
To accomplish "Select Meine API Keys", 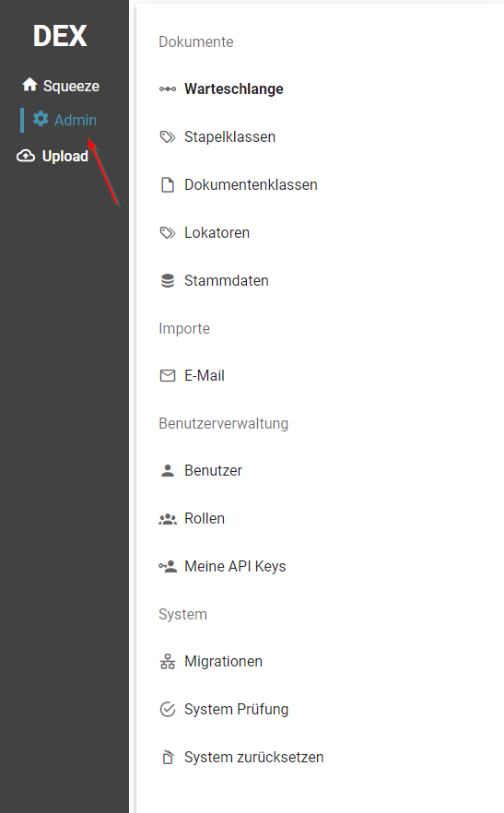I will [x=235, y=566].
